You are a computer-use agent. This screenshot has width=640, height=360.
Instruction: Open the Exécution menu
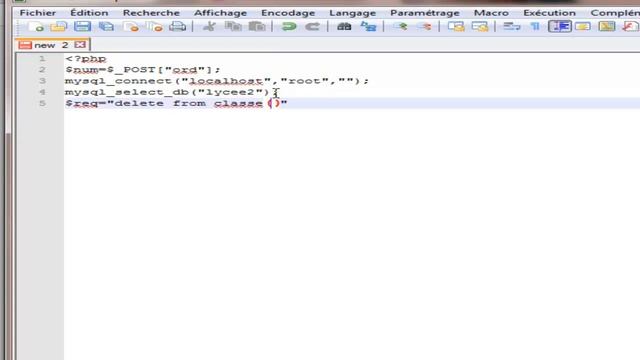[x=549, y=13]
